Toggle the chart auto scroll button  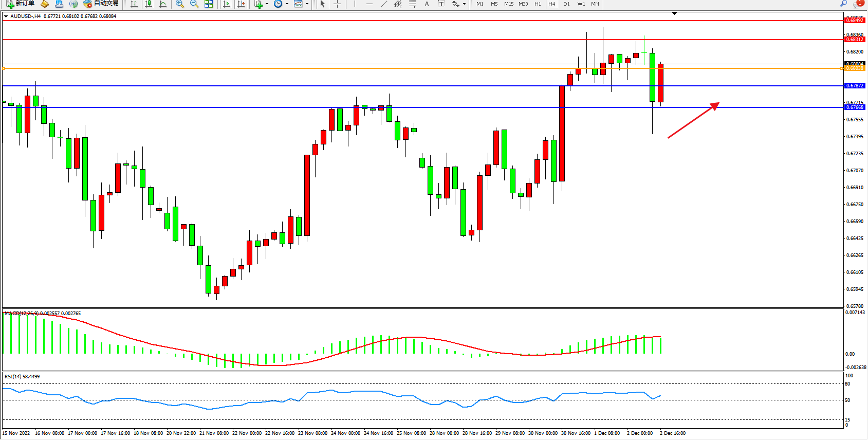pyautogui.click(x=226, y=4)
